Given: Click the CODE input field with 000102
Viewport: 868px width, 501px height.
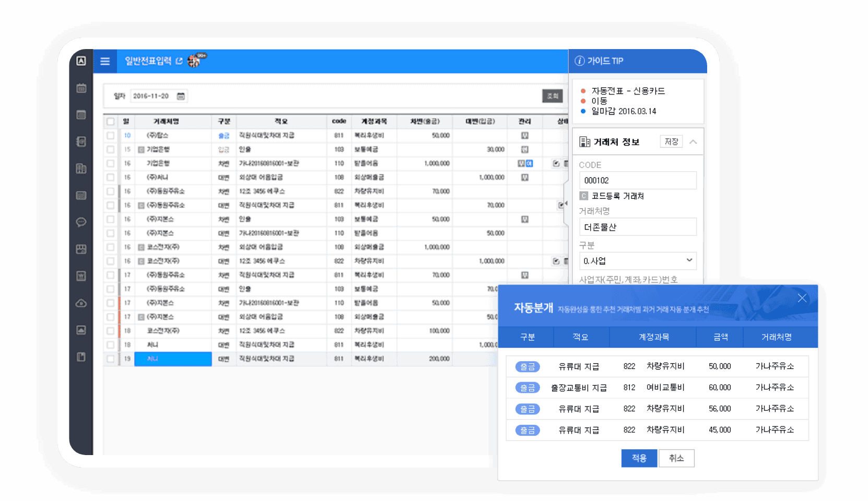Looking at the screenshot, I should [638, 181].
